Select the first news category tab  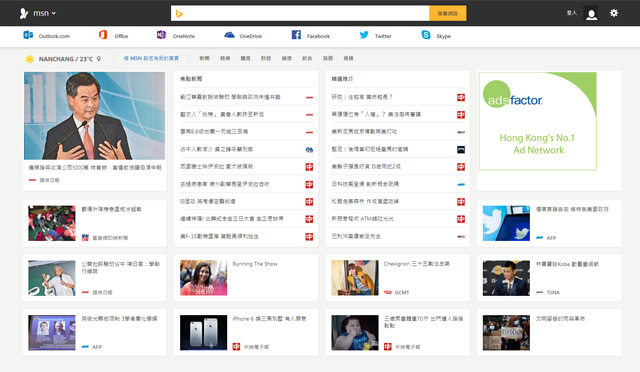pyautogui.click(x=204, y=58)
